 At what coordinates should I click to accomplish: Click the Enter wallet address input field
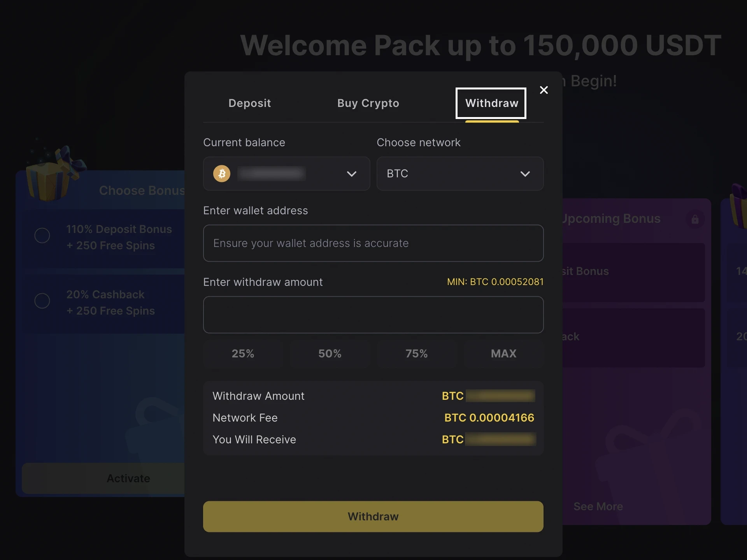click(x=373, y=243)
